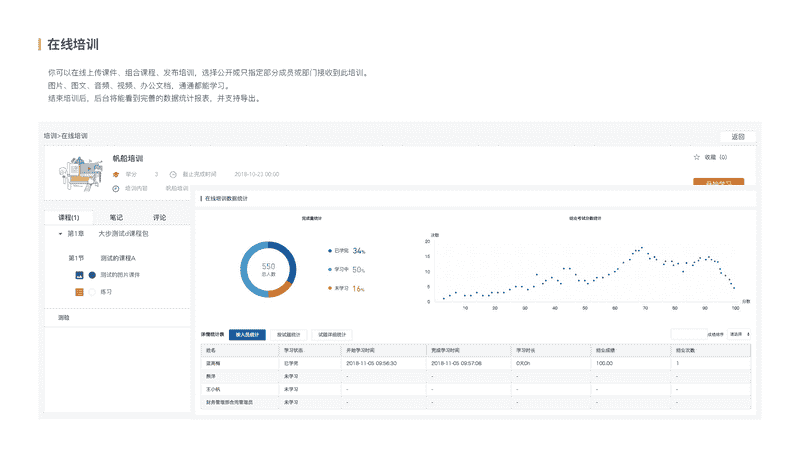Click the 16% not-started percentage
The height and width of the screenshot is (465, 800).
pos(359,289)
